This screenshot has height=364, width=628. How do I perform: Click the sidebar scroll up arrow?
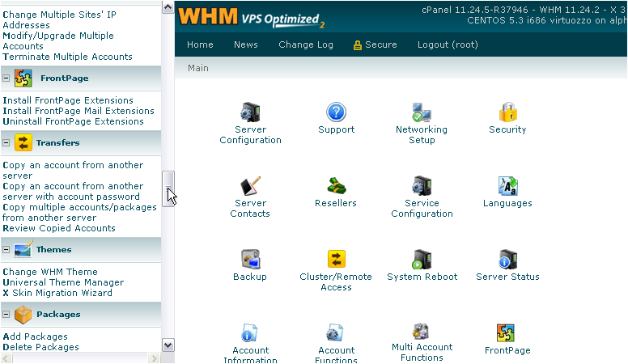click(x=168, y=7)
